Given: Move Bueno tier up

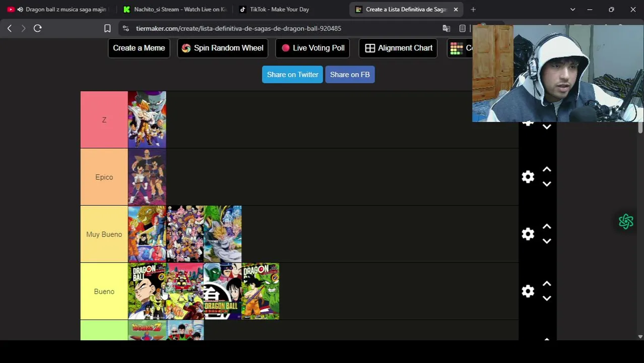Looking at the screenshot, I should (547, 284).
